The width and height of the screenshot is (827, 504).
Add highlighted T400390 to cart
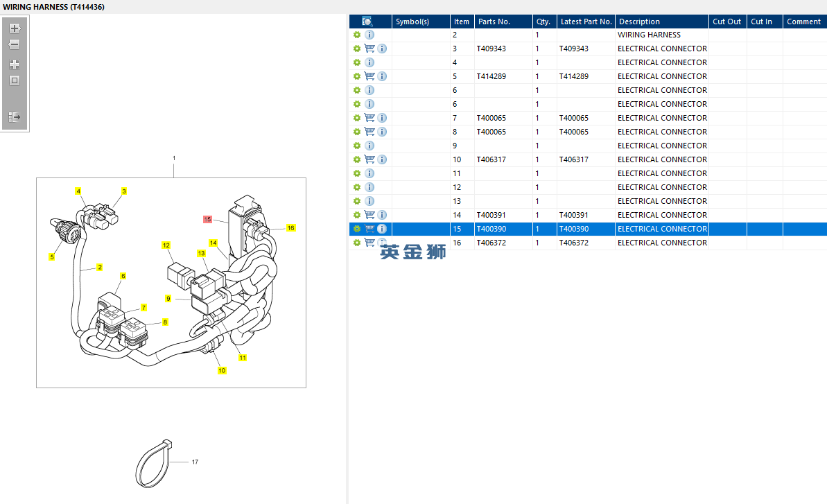(369, 229)
